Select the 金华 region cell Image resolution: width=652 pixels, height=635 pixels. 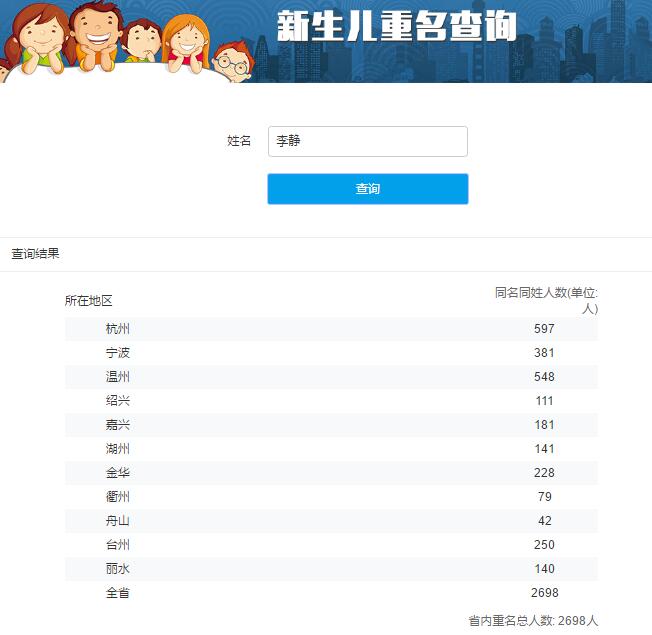118,472
